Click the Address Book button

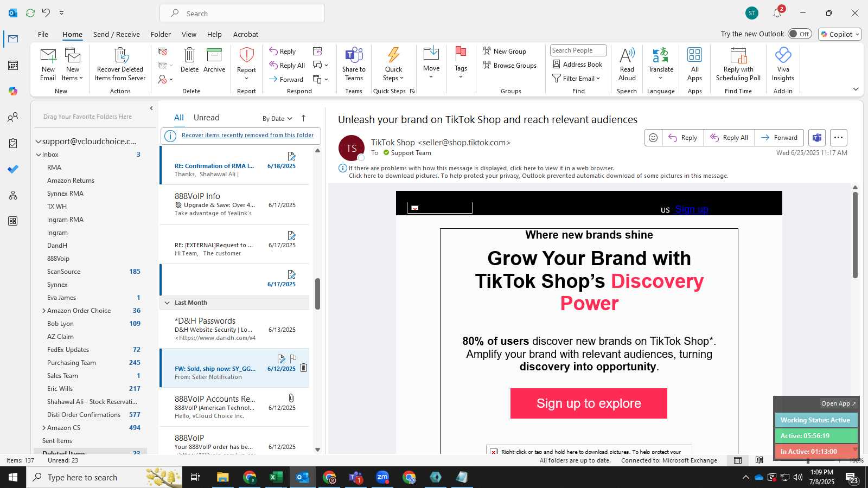578,64
